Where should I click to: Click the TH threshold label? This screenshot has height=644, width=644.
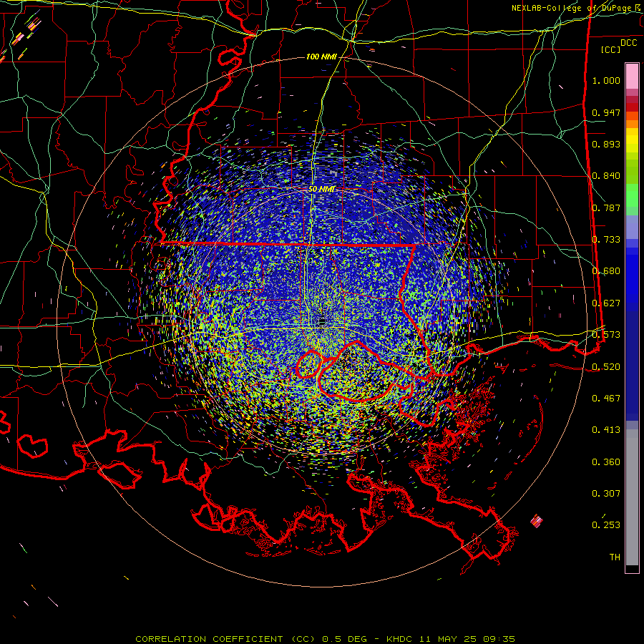[x=615, y=557]
